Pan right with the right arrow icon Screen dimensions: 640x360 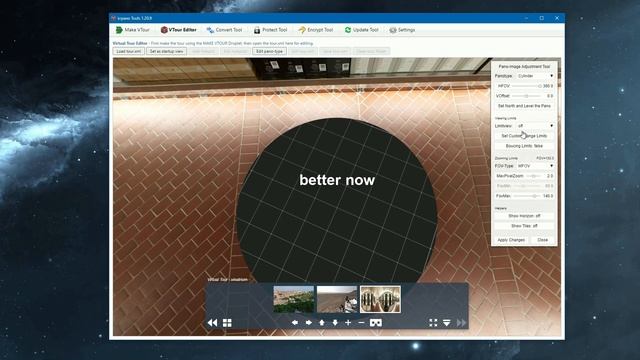click(x=309, y=322)
